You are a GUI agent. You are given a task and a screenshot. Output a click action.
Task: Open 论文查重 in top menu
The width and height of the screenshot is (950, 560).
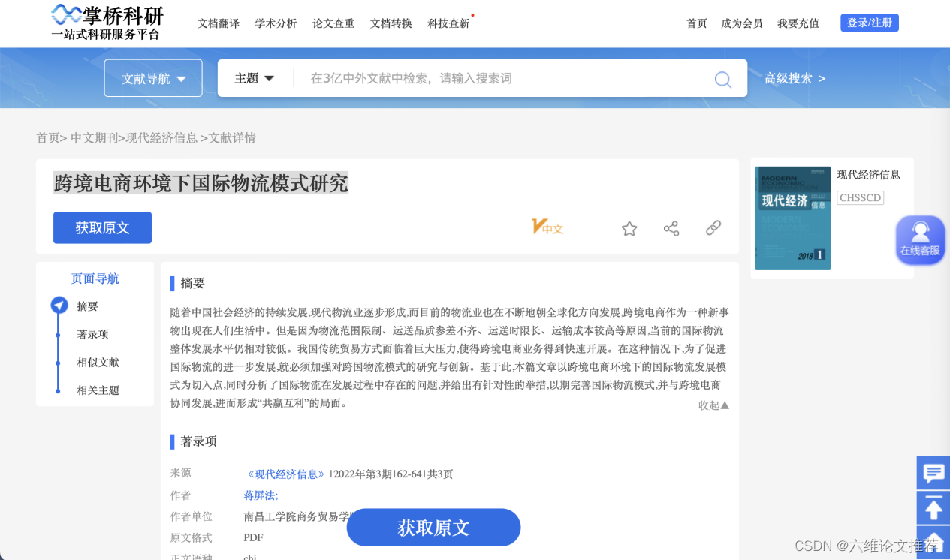(x=333, y=23)
